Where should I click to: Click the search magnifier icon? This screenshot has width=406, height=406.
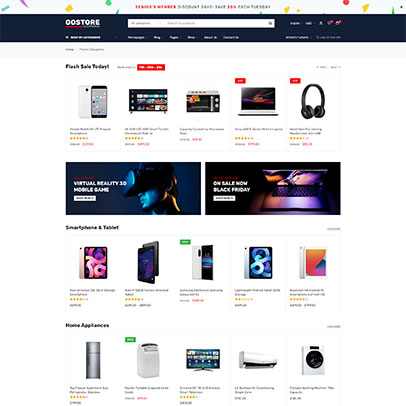(270, 23)
